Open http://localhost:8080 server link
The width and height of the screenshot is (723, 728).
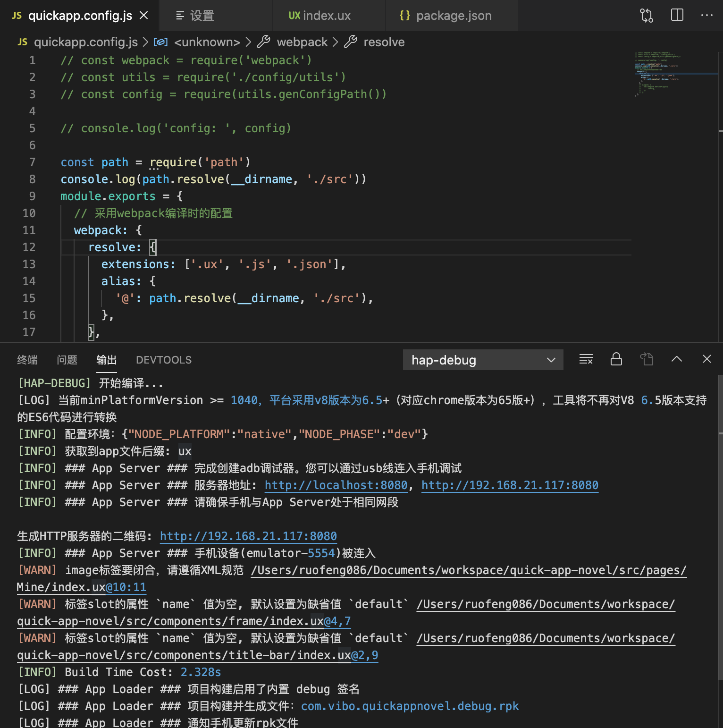click(x=336, y=485)
